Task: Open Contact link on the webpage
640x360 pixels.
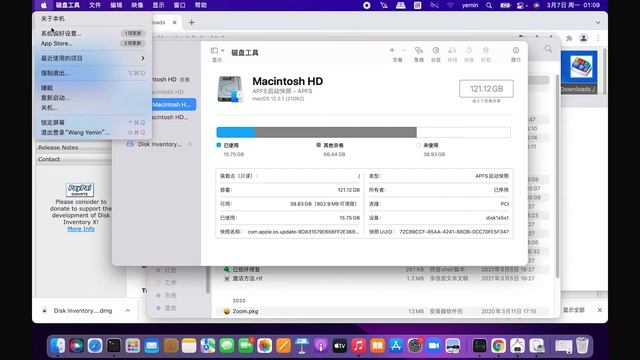Action: (49, 159)
